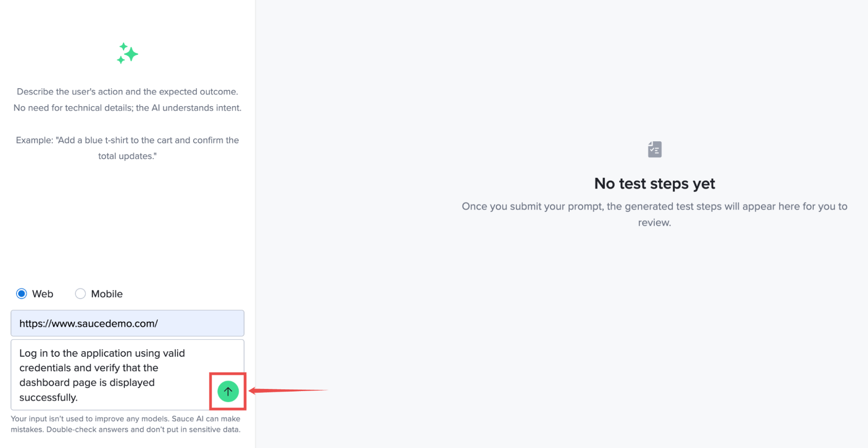Click the "Double-check answers" disclaimer line
Screen dimensions: 868x448
pyautogui.click(x=125, y=429)
